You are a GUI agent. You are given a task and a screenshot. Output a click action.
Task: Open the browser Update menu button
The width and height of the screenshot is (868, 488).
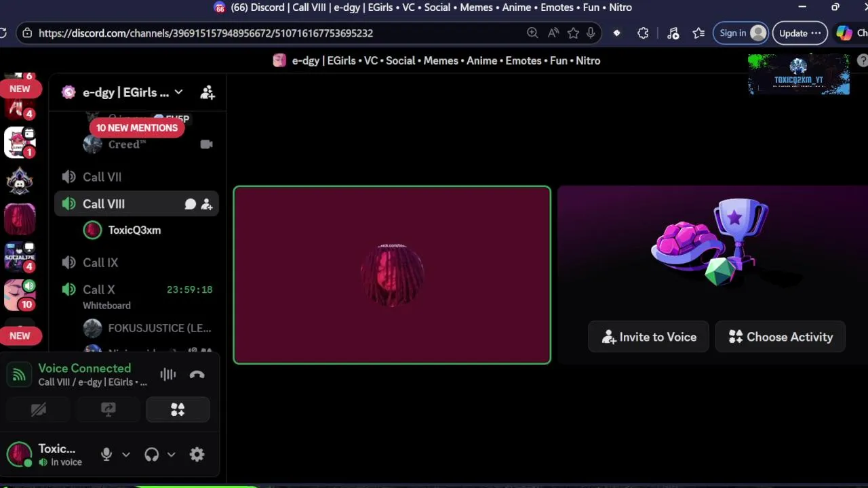800,33
